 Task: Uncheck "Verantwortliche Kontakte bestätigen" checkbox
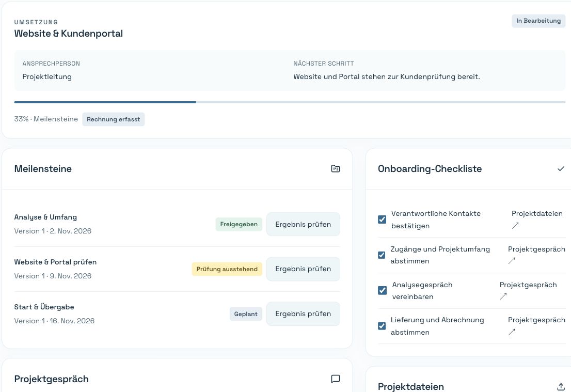click(x=382, y=219)
